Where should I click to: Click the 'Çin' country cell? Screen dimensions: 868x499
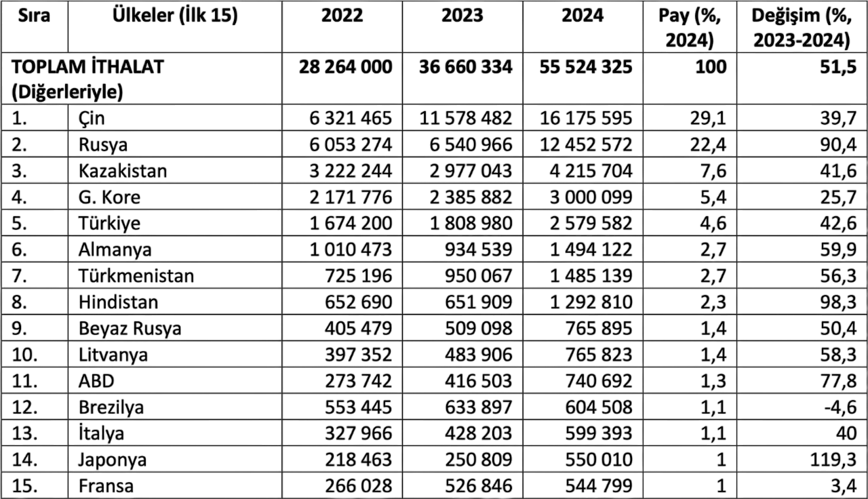(92, 119)
